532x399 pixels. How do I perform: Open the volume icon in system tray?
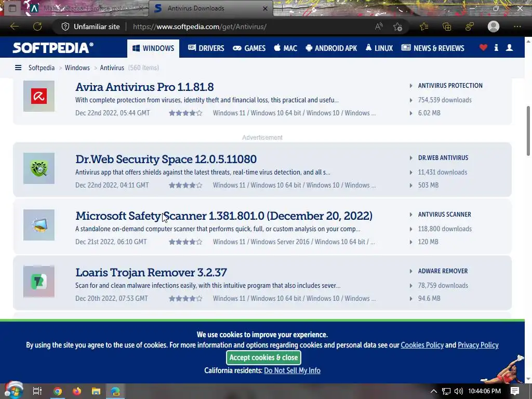click(459, 391)
